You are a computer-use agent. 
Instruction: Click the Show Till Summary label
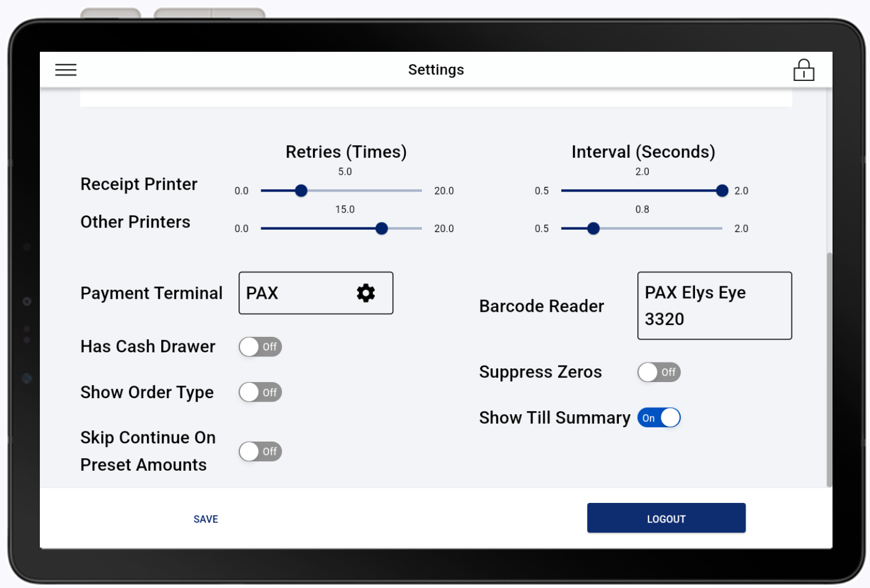tap(555, 418)
